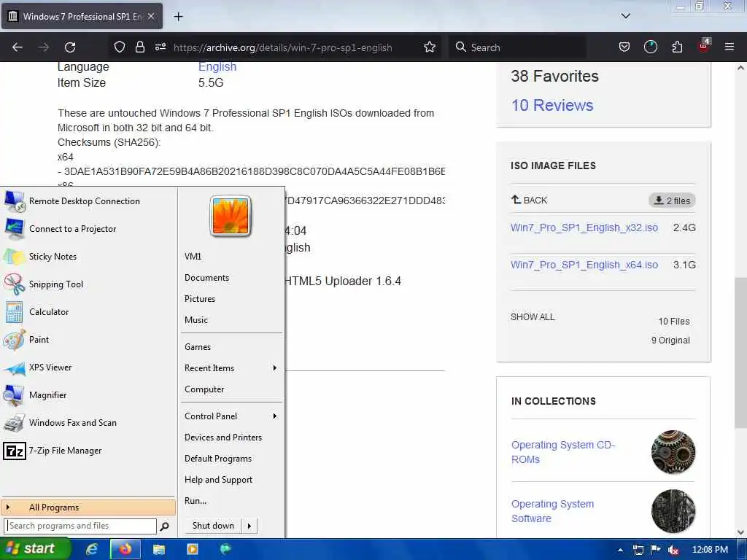
Task: Focus Search programs and files box
Action: click(80, 526)
